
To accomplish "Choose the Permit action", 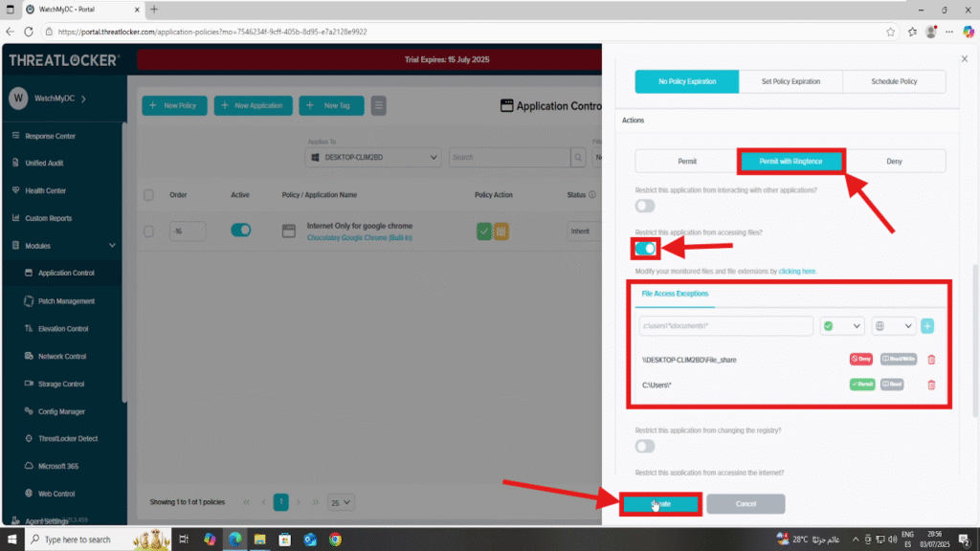I will click(687, 161).
